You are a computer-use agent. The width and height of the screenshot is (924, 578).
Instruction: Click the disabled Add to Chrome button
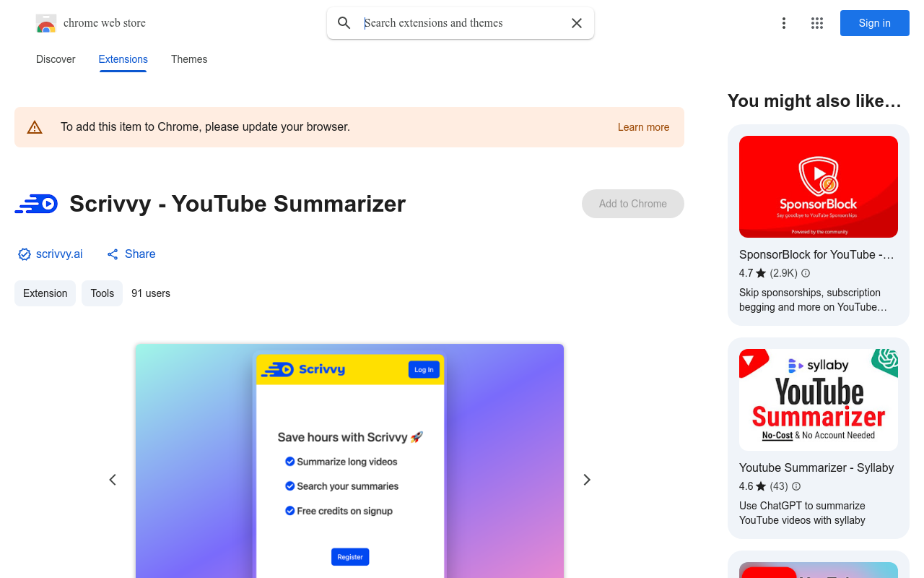(633, 204)
